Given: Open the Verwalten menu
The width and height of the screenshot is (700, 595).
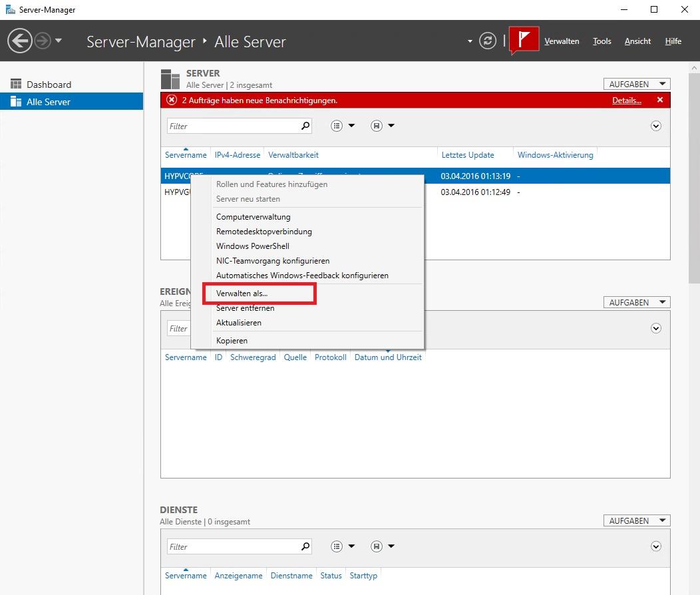Looking at the screenshot, I should (562, 41).
